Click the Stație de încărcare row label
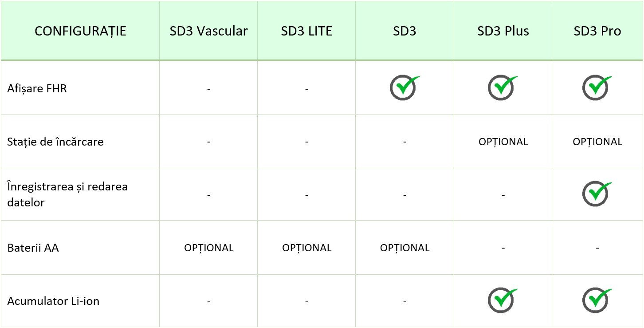Screen dimensions: 644x328 55,142
